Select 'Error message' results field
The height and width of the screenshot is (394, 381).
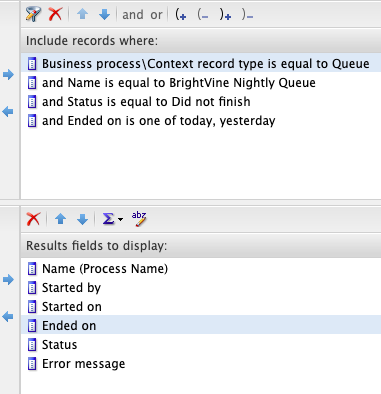click(x=201, y=363)
